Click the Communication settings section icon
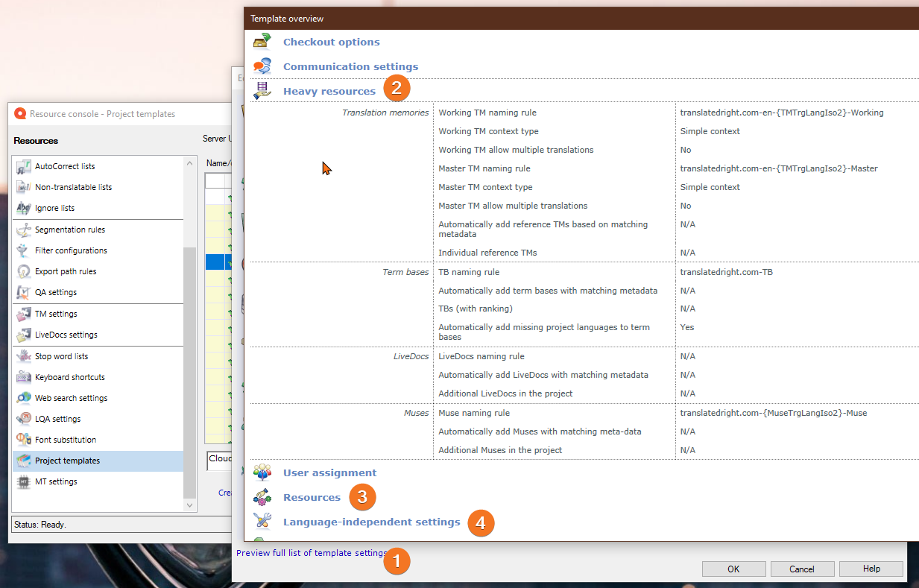Viewport: 919px width, 588px height. coord(262,66)
